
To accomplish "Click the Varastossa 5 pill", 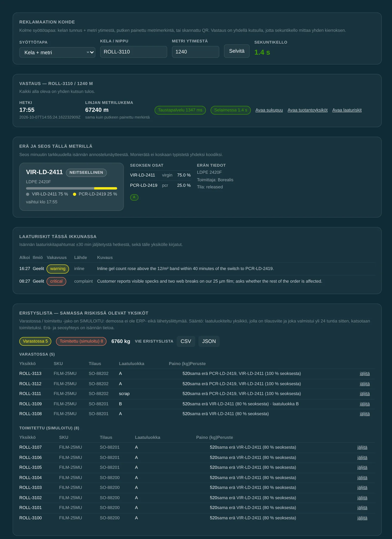I will [35, 341].
